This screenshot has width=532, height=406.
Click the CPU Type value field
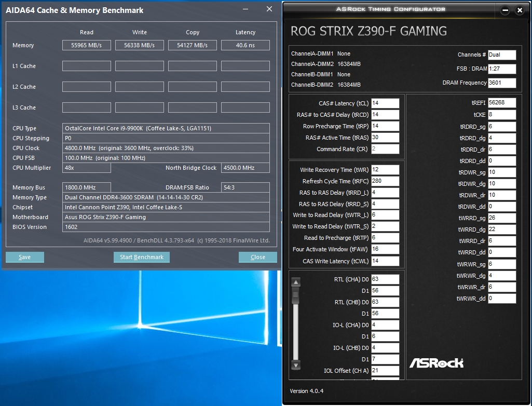tap(166, 128)
